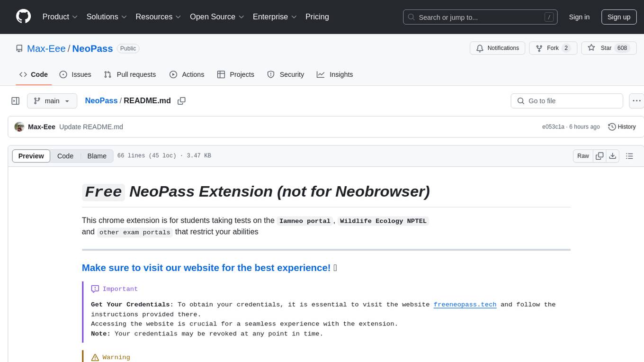Select the Code view
Viewport: 644px width, 362px height.
65,156
